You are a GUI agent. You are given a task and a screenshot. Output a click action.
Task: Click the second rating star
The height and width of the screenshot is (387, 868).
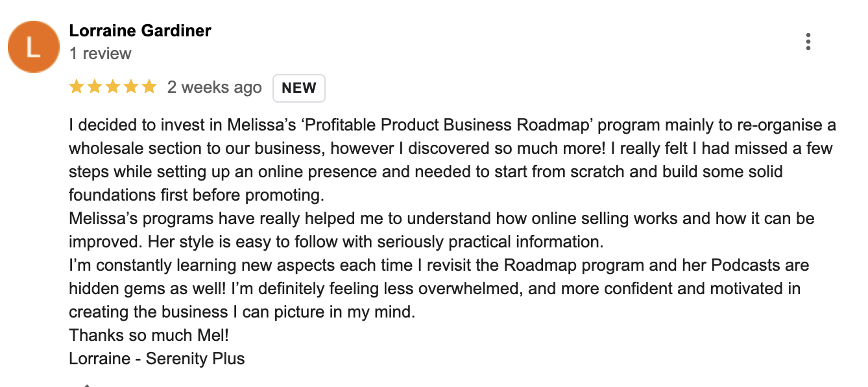point(95,87)
